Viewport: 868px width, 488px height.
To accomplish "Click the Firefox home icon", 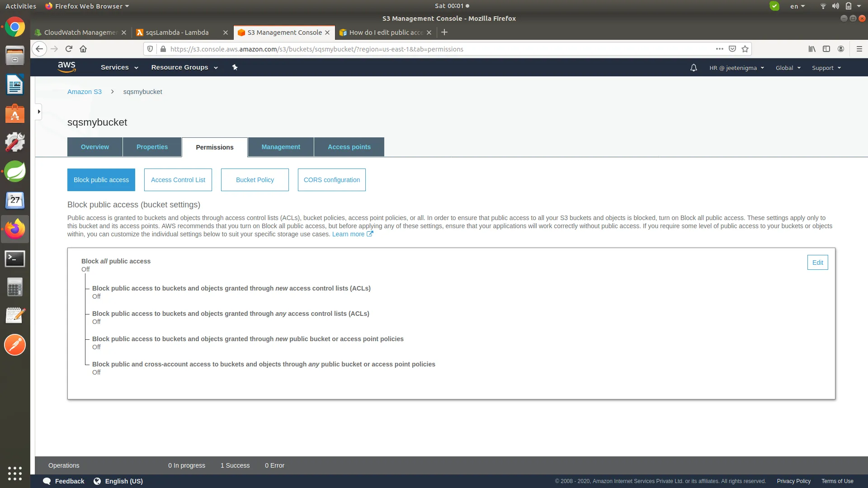I will pos(83,49).
